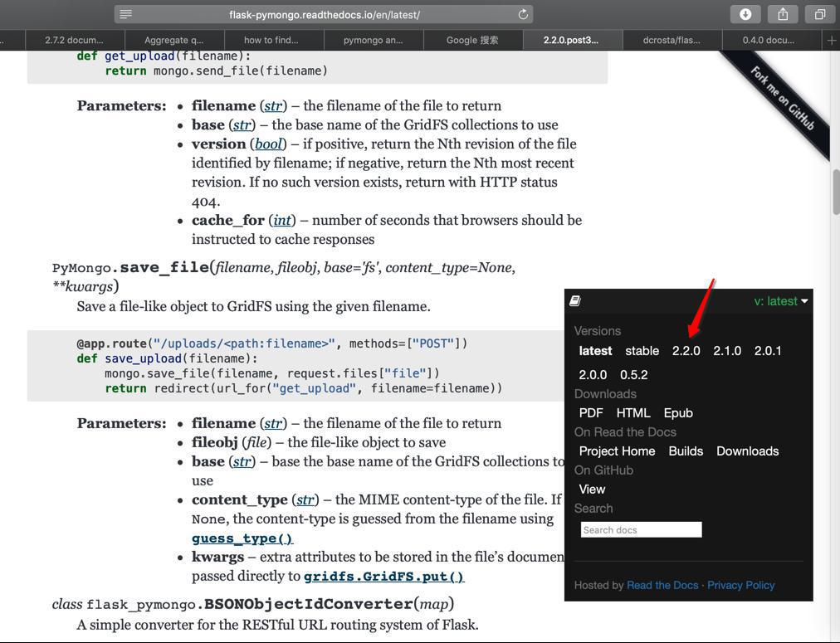Select the 'stable' docs version
The width and height of the screenshot is (840, 643).
(642, 351)
